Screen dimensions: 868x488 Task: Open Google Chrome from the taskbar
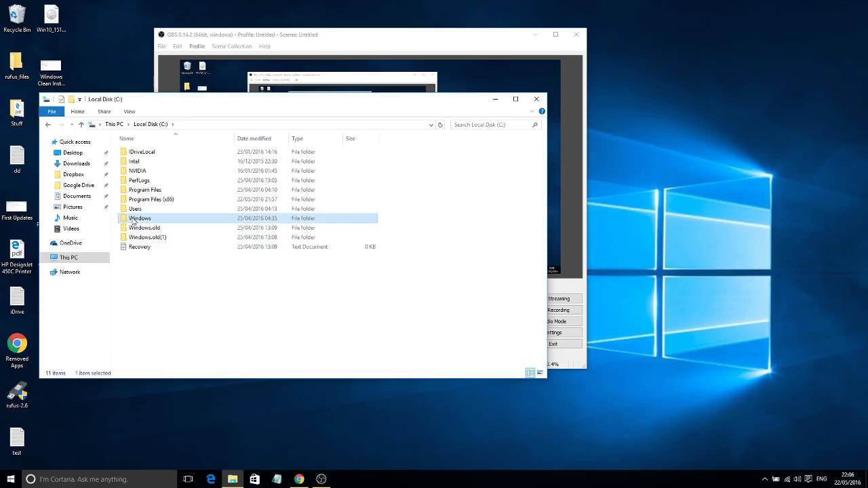299,479
